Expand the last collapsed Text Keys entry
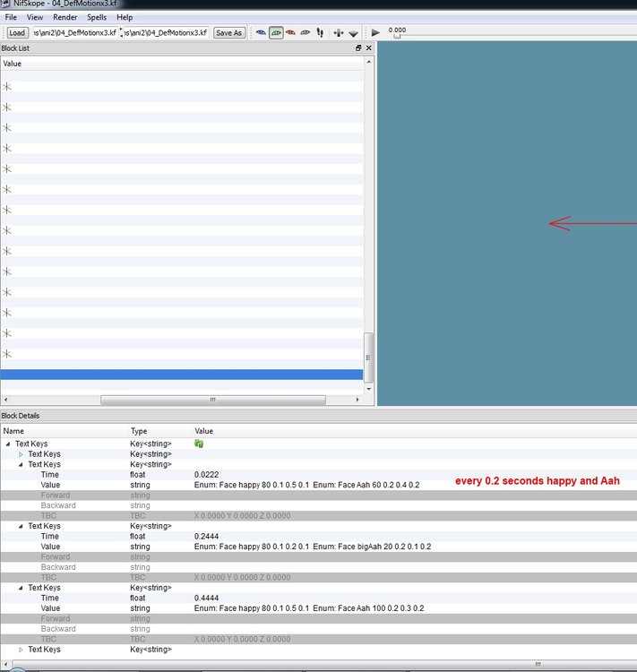 [x=21, y=650]
